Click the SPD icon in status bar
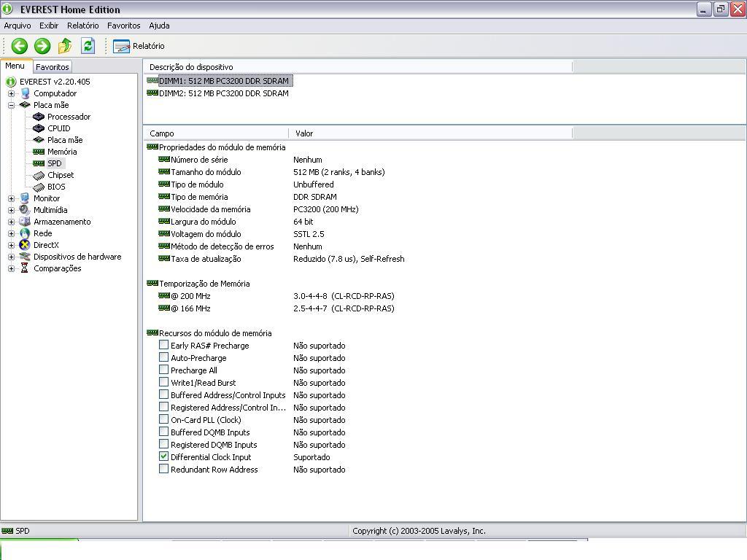Viewport: 747px width, 560px height. pos(7,531)
